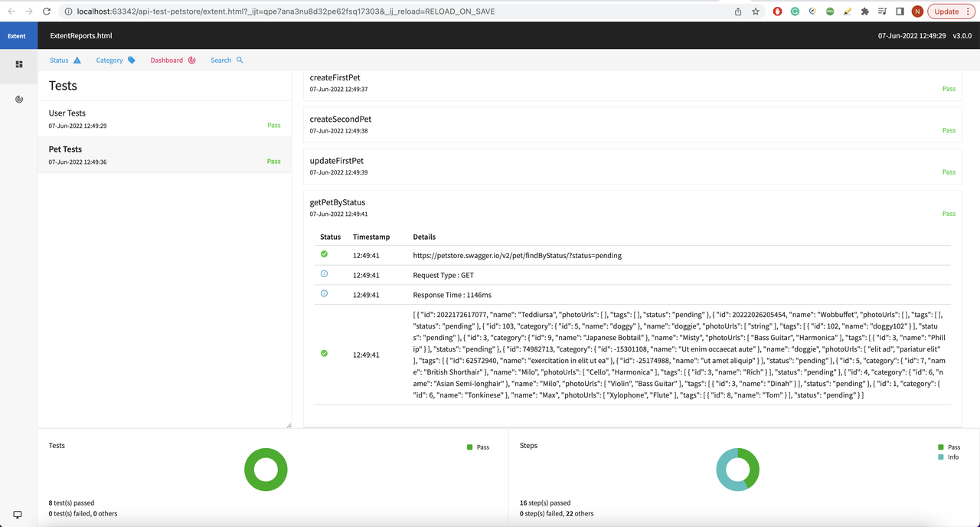Click green check for findByStatus URL row
Viewport: 980px width, 527px height.
(x=324, y=254)
